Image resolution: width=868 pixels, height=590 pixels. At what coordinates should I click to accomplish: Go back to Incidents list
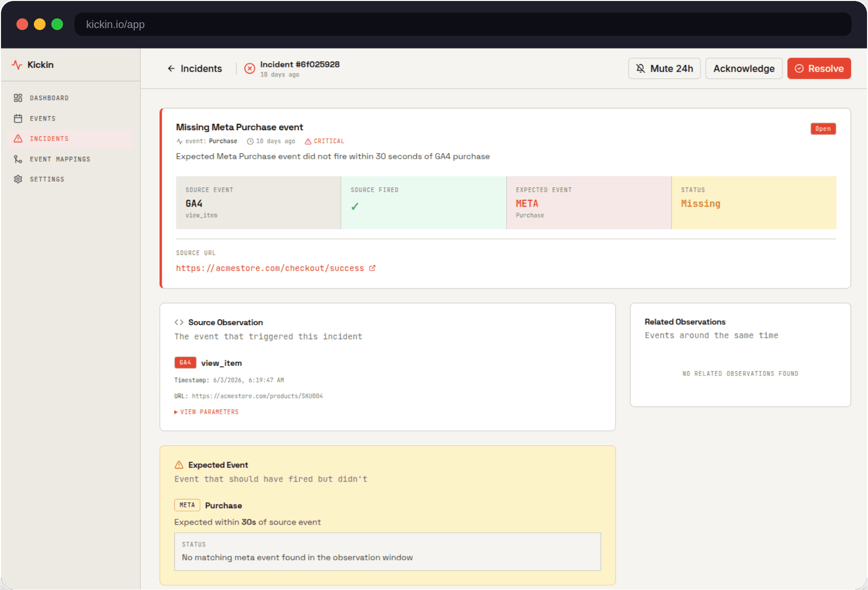point(195,69)
